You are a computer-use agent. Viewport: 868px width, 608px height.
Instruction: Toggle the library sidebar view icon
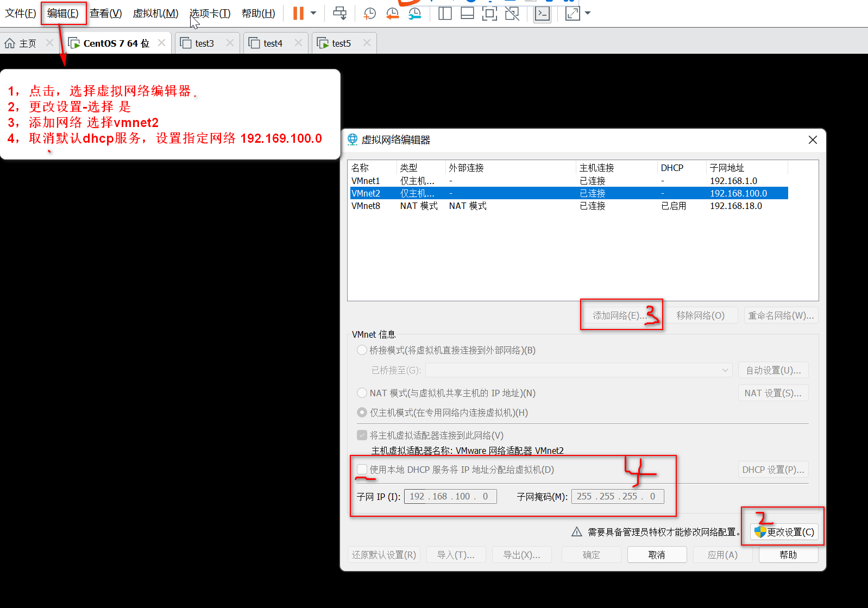[445, 14]
